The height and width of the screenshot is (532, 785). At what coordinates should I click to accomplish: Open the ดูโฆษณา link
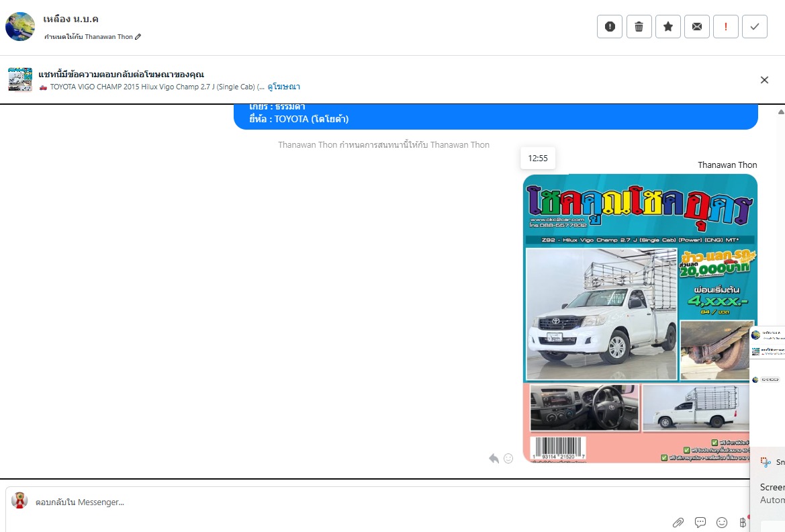coord(283,87)
